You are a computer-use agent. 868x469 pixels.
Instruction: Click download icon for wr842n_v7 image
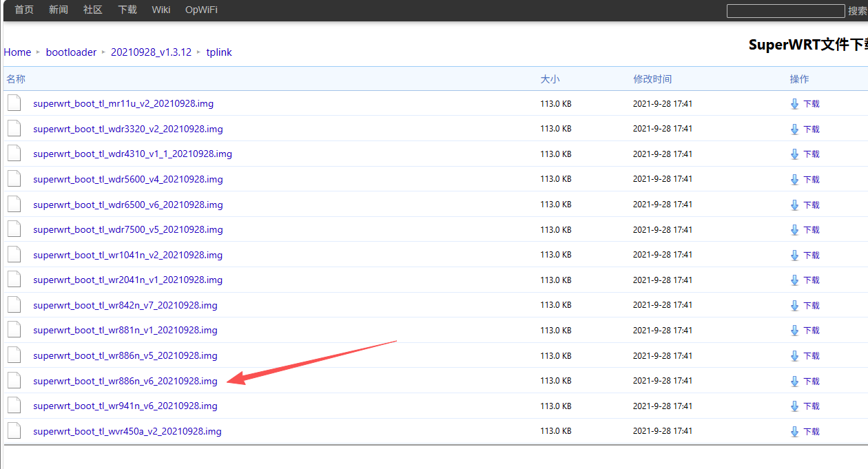tap(794, 306)
